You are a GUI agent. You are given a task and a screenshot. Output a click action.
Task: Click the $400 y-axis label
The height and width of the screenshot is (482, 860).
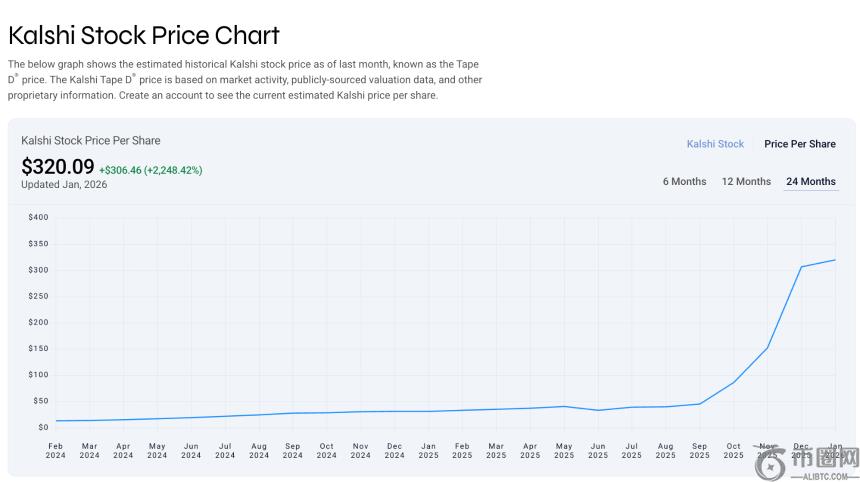point(38,217)
